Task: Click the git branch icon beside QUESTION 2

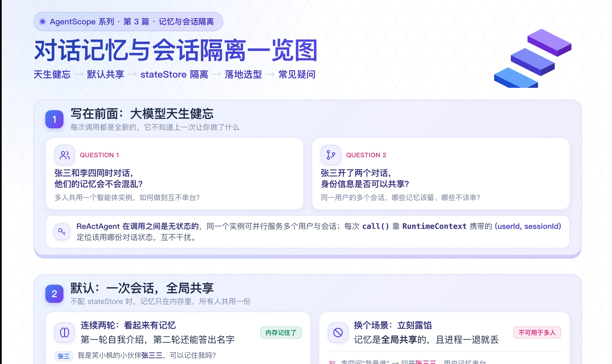Action: 331,155
